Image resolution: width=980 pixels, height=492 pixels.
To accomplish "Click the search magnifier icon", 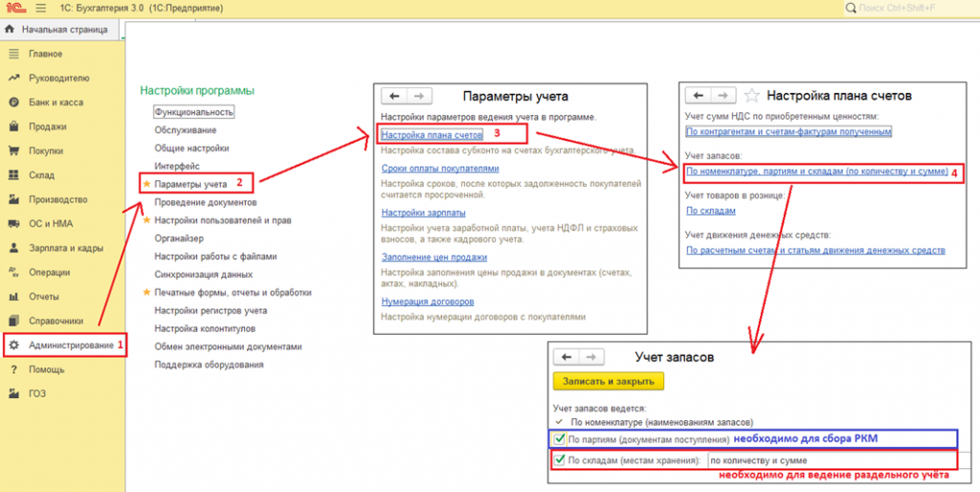I will pyautogui.click(x=850, y=8).
